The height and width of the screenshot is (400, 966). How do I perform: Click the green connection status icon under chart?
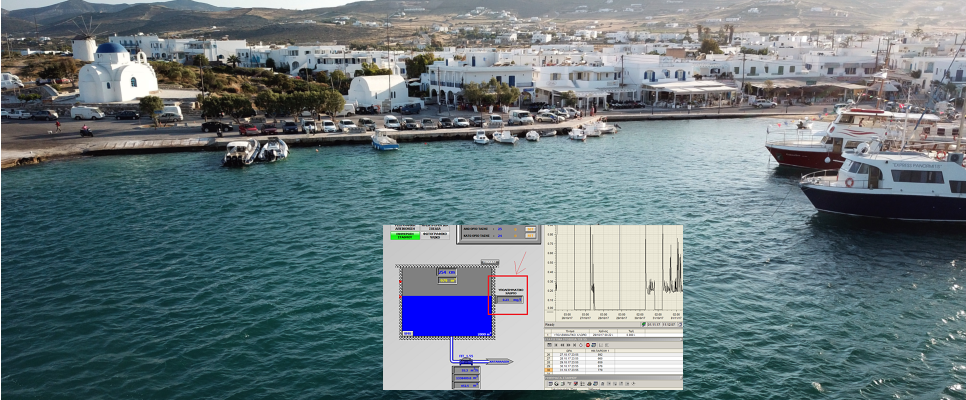[643, 324]
